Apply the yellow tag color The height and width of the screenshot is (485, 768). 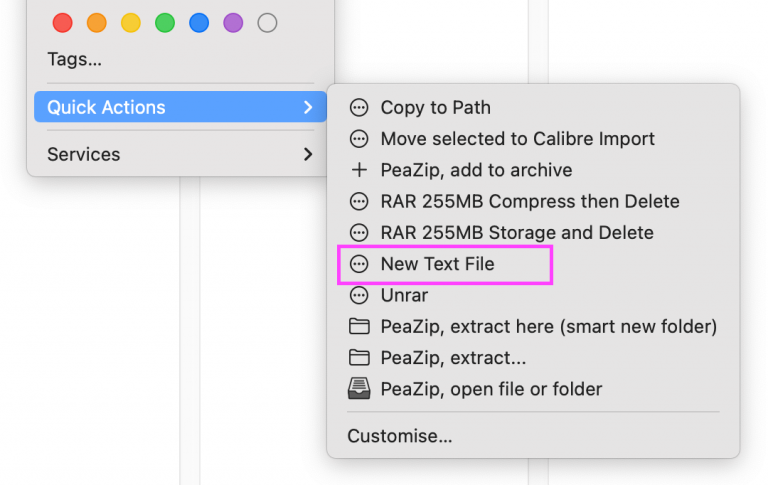tap(131, 23)
